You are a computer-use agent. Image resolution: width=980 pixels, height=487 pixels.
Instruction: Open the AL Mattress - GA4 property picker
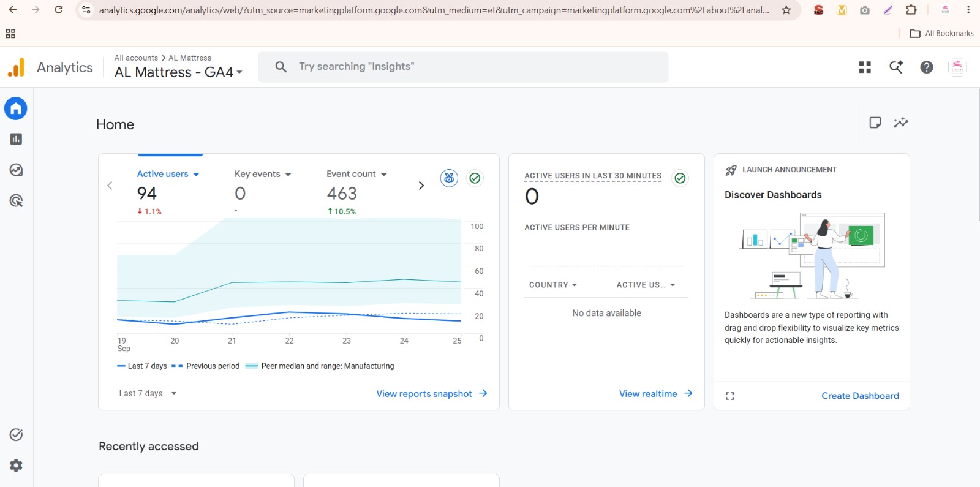pos(178,72)
